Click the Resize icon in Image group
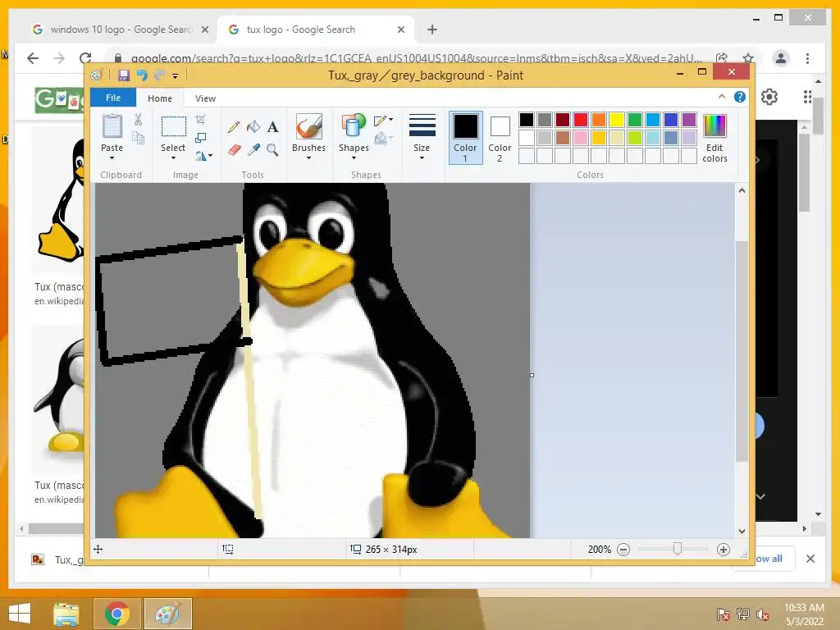The image size is (840, 630). tap(200, 138)
